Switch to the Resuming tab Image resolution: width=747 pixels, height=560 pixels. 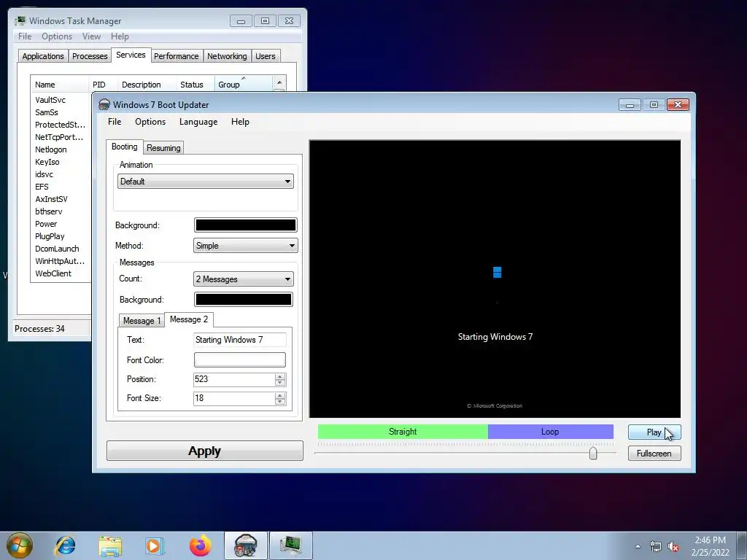coord(163,148)
